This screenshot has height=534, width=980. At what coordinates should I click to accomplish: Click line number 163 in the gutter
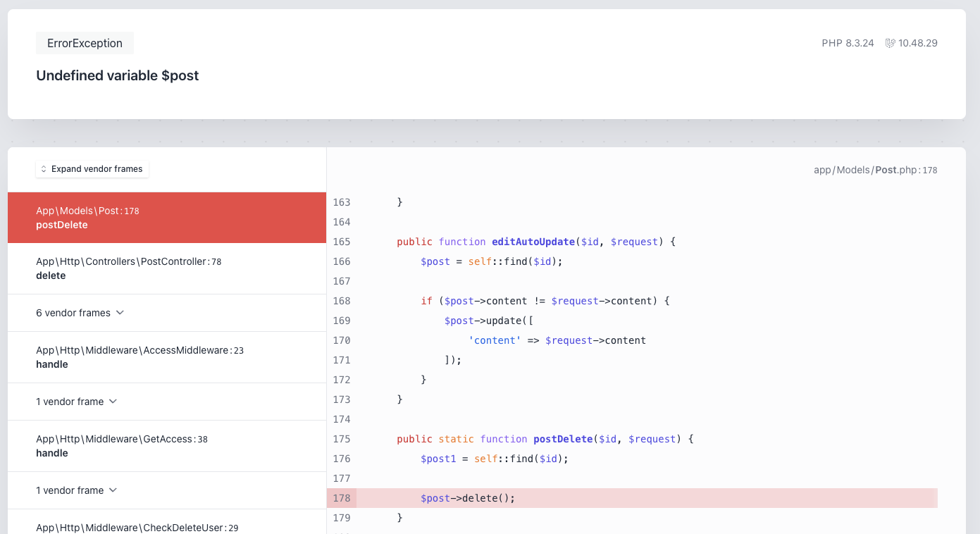coord(342,202)
